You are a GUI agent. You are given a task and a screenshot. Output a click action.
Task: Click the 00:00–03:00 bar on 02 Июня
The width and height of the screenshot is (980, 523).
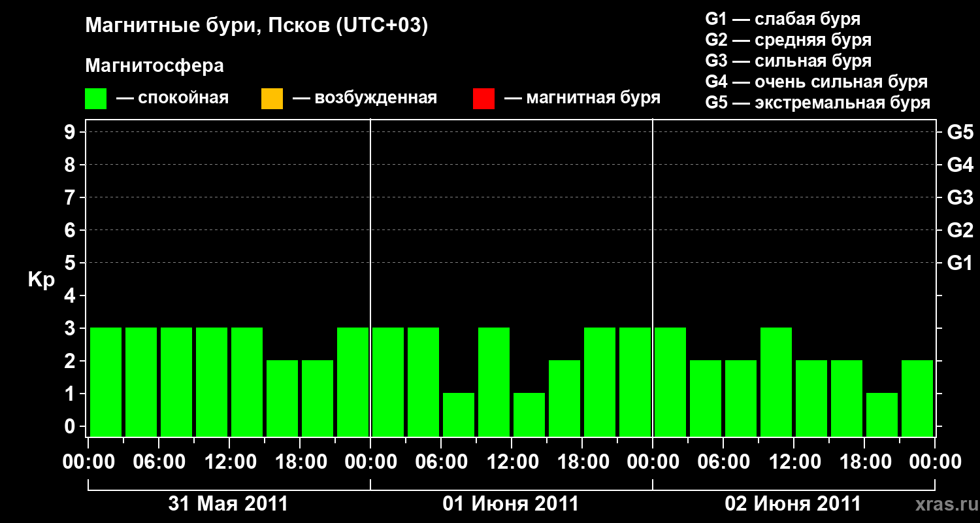(x=670, y=382)
